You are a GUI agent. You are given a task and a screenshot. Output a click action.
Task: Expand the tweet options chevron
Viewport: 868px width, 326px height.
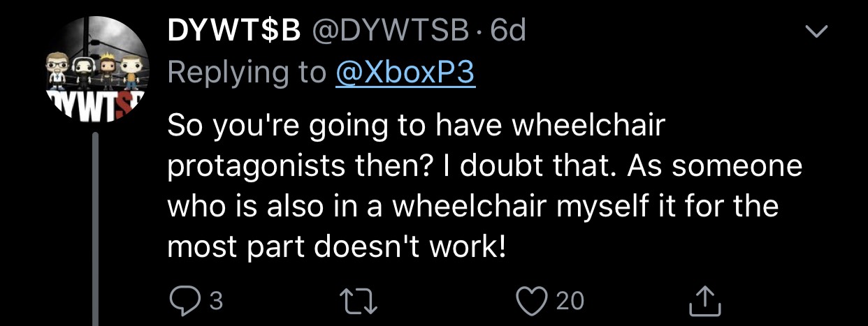coord(816,32)
